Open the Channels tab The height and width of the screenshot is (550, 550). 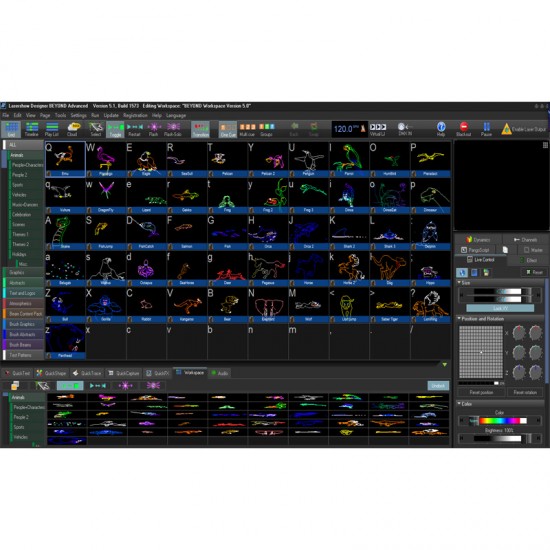(525, 240)
